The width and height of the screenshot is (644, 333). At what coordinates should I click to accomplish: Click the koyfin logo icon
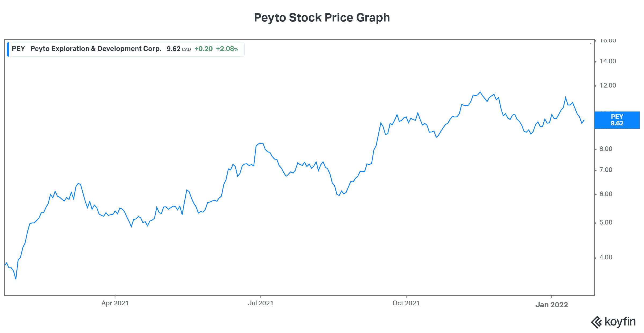point(597,322)
